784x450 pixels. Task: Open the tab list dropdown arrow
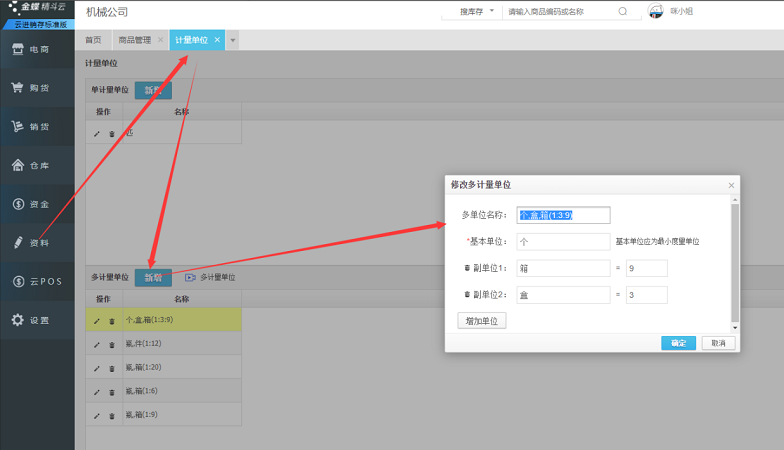[x=233, y=40]
